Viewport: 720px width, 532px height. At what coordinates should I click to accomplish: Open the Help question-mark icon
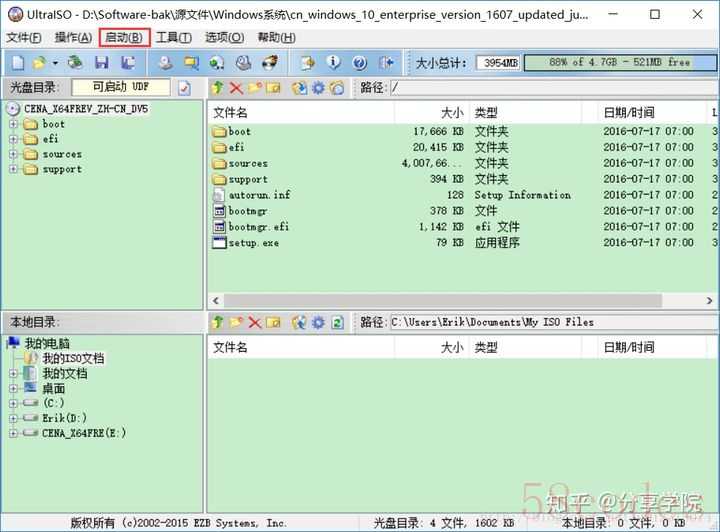(x=360, y=63)
